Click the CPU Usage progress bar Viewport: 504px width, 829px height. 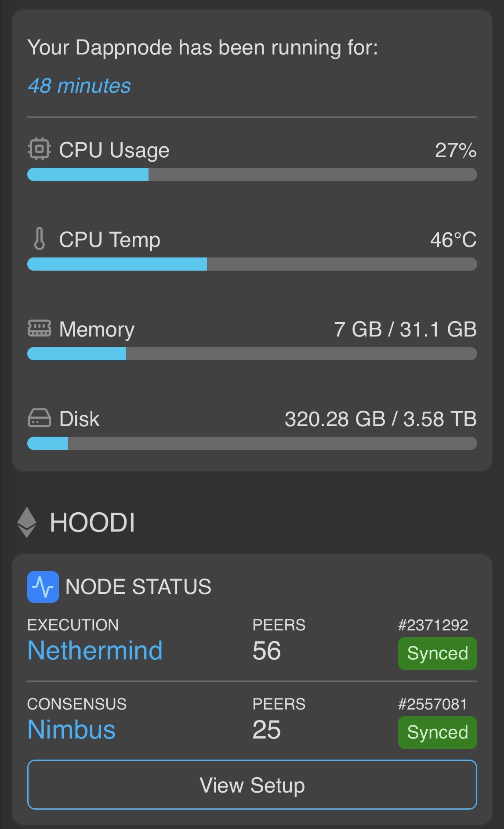click(252, 174)
